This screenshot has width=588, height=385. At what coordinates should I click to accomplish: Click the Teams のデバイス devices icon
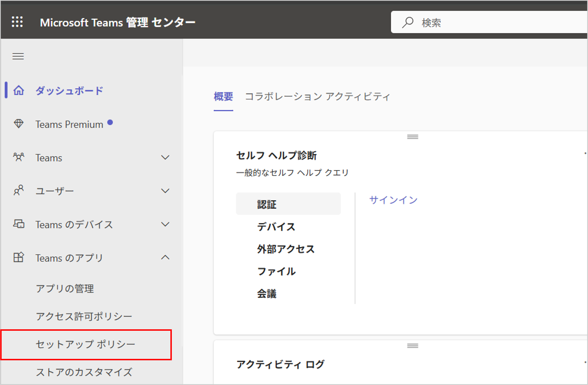(19, 224)
